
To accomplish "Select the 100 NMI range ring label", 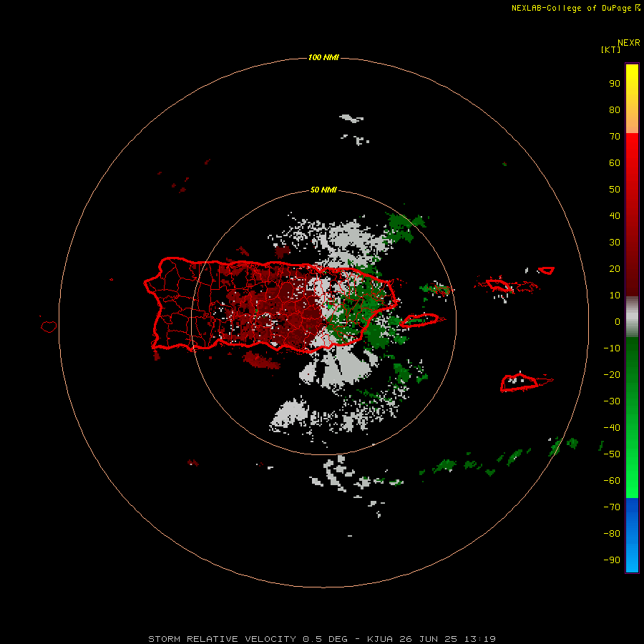I will (x=323, y=57).
